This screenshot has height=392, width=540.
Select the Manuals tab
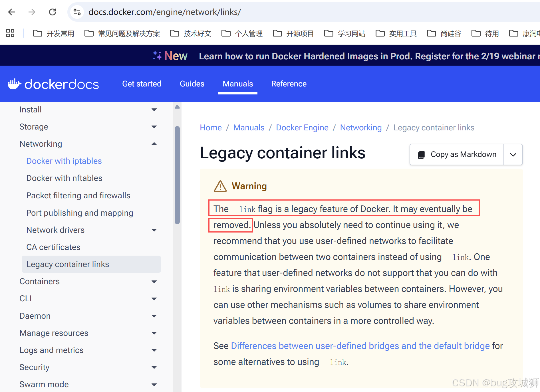click(238, 84)
